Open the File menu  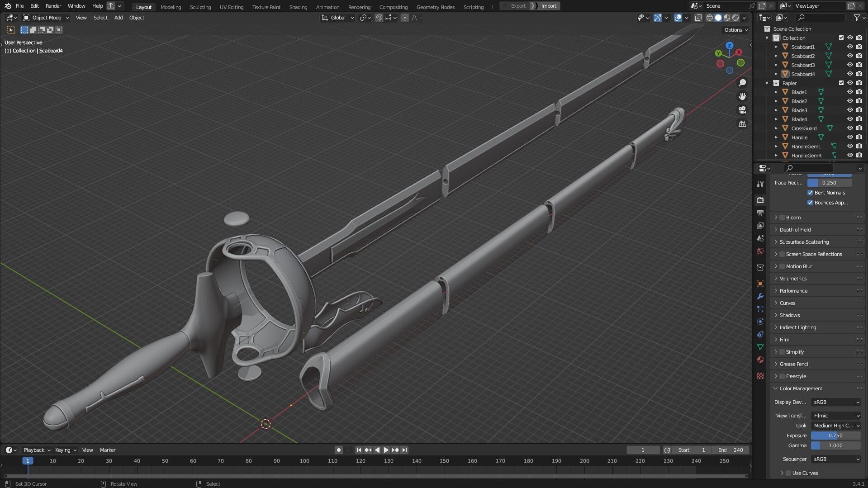point(19,6)
